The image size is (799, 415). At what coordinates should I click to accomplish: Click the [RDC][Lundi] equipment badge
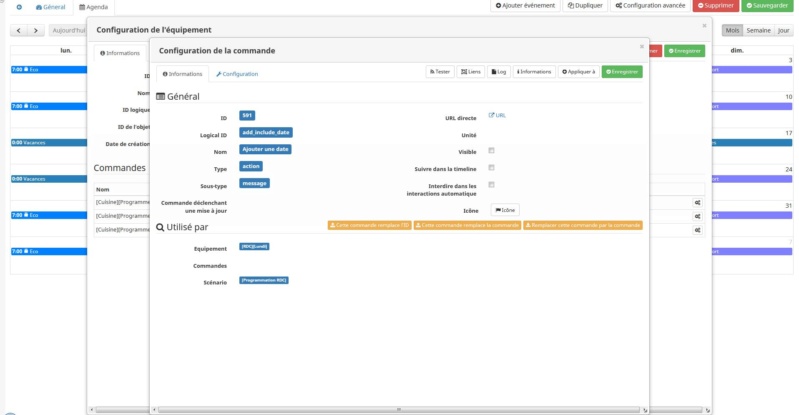pos(254,246)
